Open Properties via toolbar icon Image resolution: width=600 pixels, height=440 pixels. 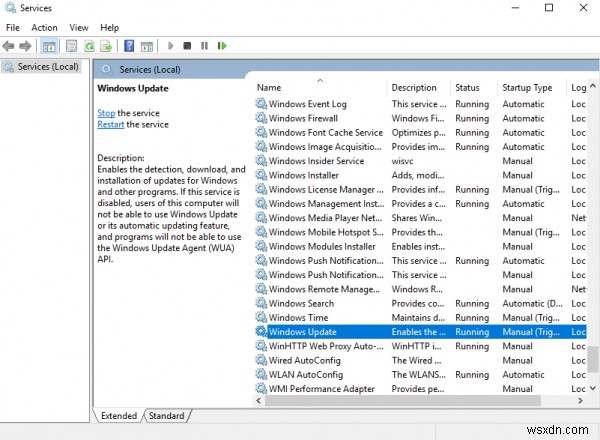click(x=72, y=46)
